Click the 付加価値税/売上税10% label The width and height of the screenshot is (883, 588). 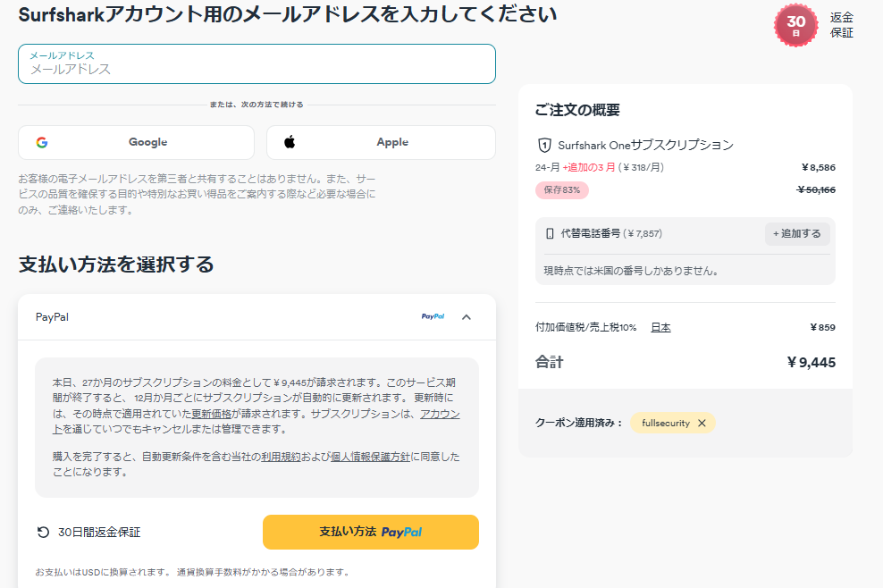click(x=585, y=327)
